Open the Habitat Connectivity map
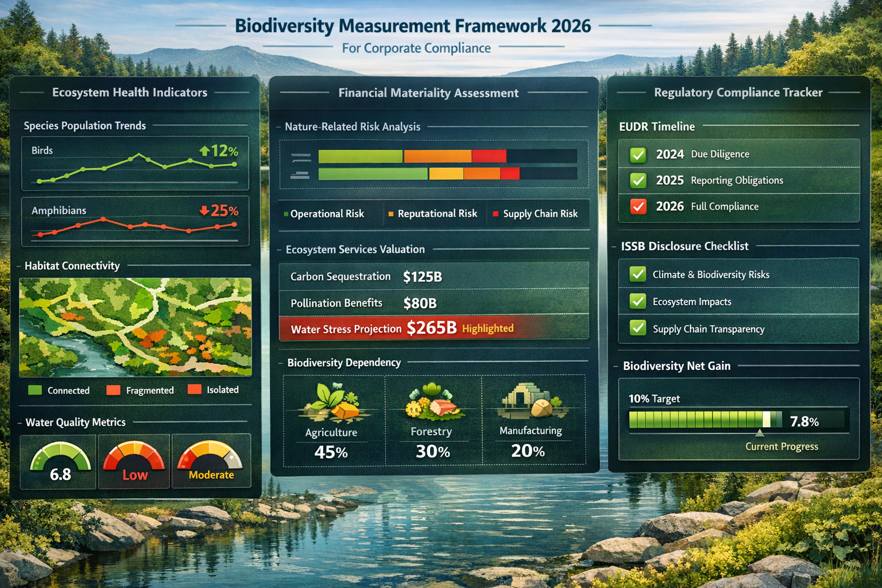882x588 pixels. coord(135,327)
